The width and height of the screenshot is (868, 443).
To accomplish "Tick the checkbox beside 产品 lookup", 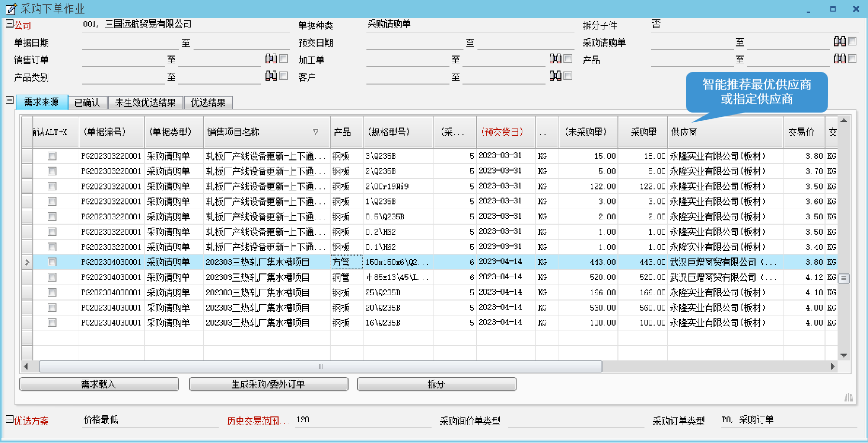I will tap(853, 58).
